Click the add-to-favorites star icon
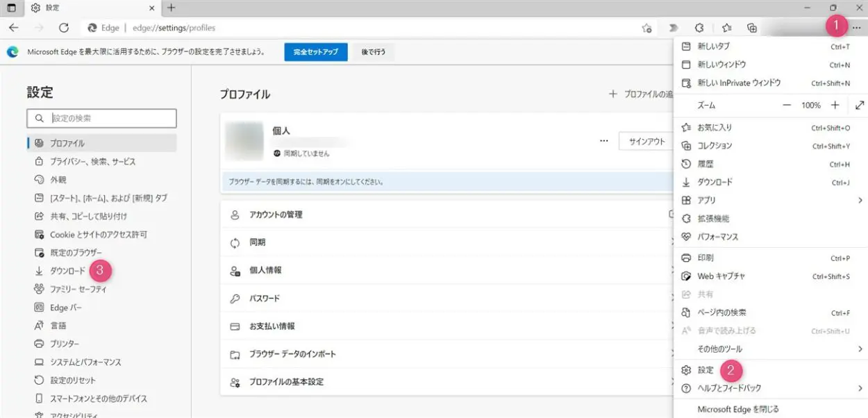 (x=646, y=28)
